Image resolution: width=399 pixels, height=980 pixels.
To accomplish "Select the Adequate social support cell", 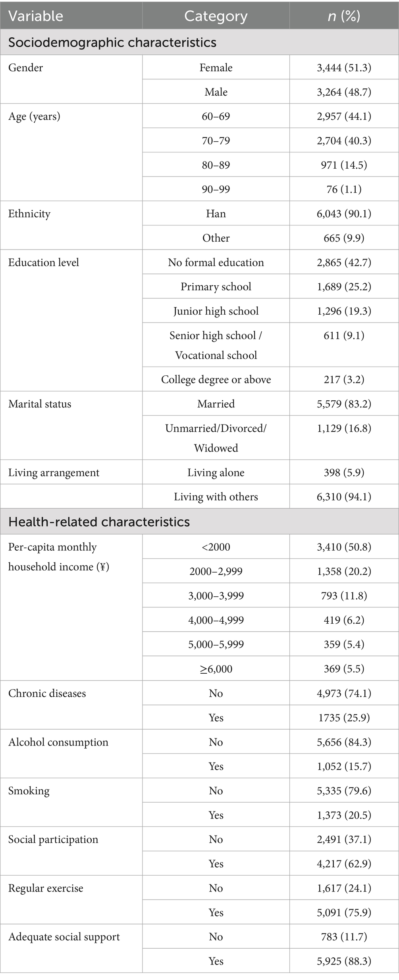I will [64, 937].
